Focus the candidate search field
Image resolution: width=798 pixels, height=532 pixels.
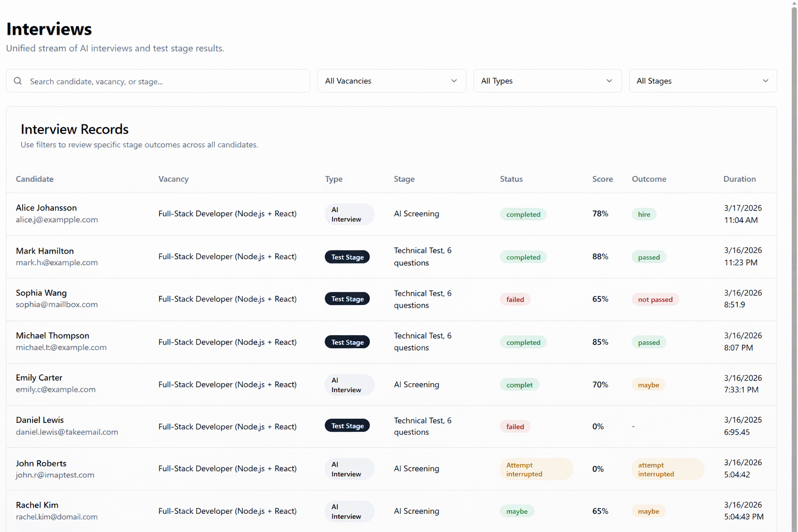[x=158, y=81]
